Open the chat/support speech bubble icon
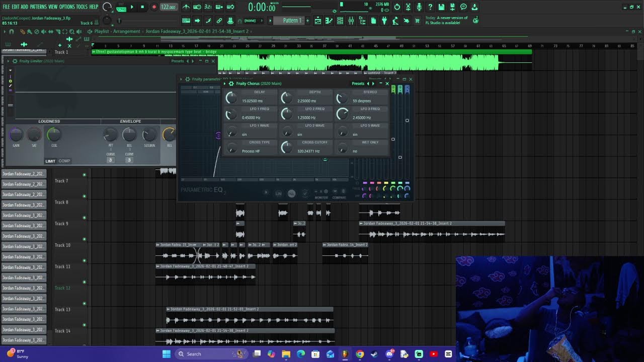 (x=463, y=7)
